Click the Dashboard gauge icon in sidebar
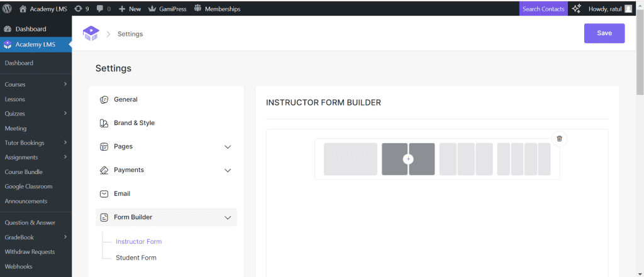This screenshot has height=277, width=644. [8, 29]
